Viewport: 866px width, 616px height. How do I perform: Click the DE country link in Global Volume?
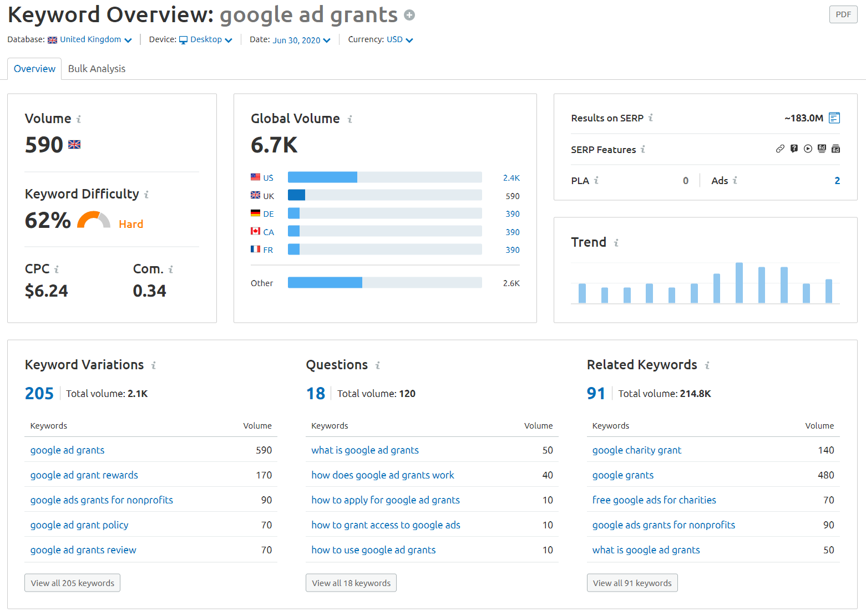(x=269, y=214)
